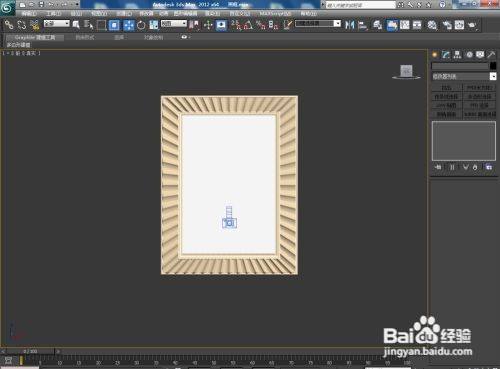Toggle the Spinner Snap button
This screenshot has height=369, width=500.
pos(273,25)
